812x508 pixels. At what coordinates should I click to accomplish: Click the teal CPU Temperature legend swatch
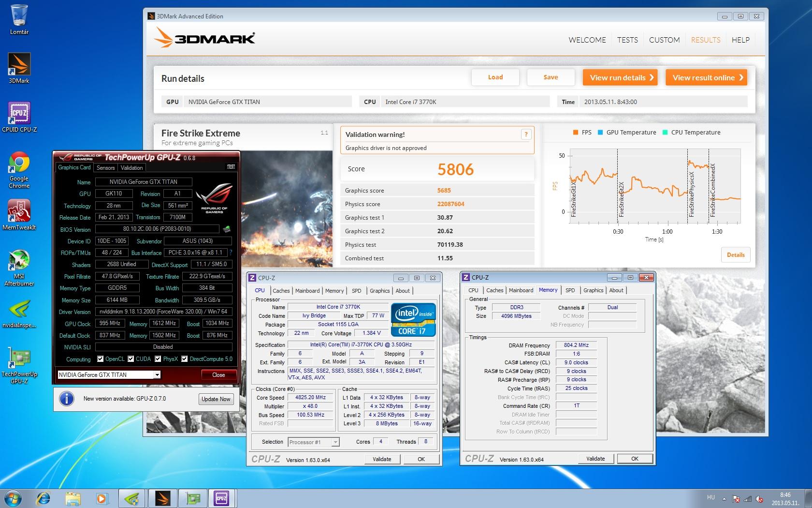pos(665,133)
